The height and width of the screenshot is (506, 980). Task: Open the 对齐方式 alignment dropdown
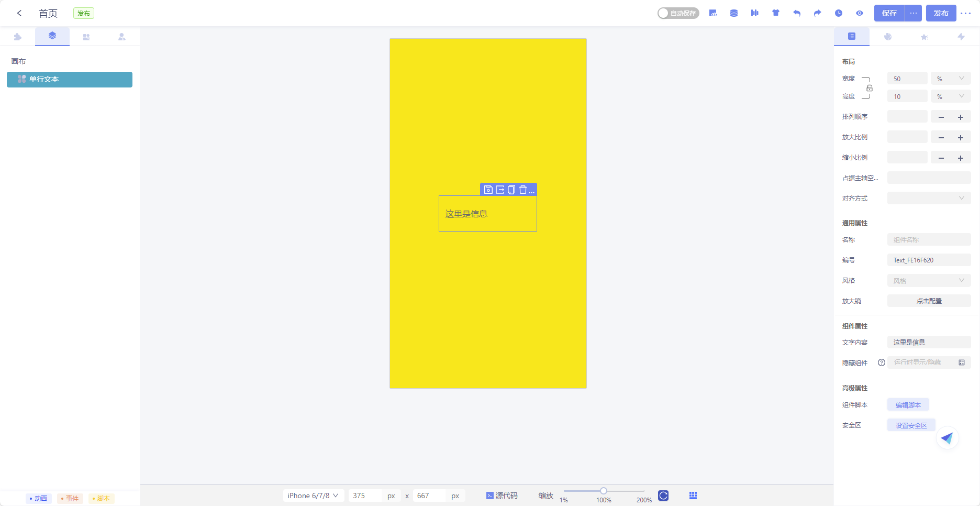point(929,198)
